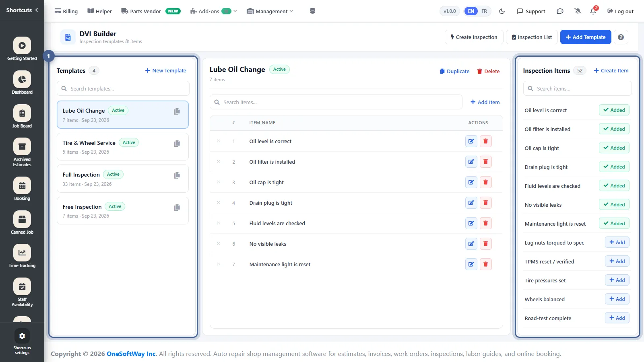The image size is (644, 362).
Task: Open the chat messages icon
Action: tap(560, 11)
